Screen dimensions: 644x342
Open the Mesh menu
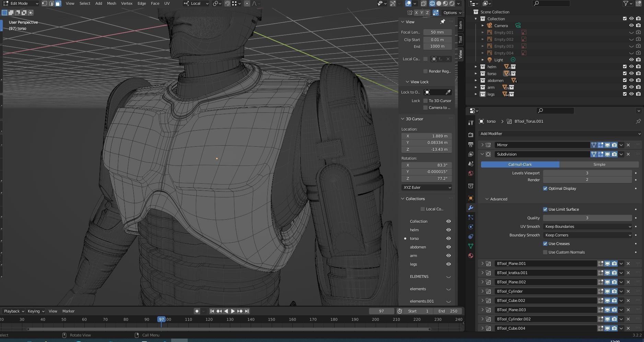pyautogui.click(x=112, y=3)
